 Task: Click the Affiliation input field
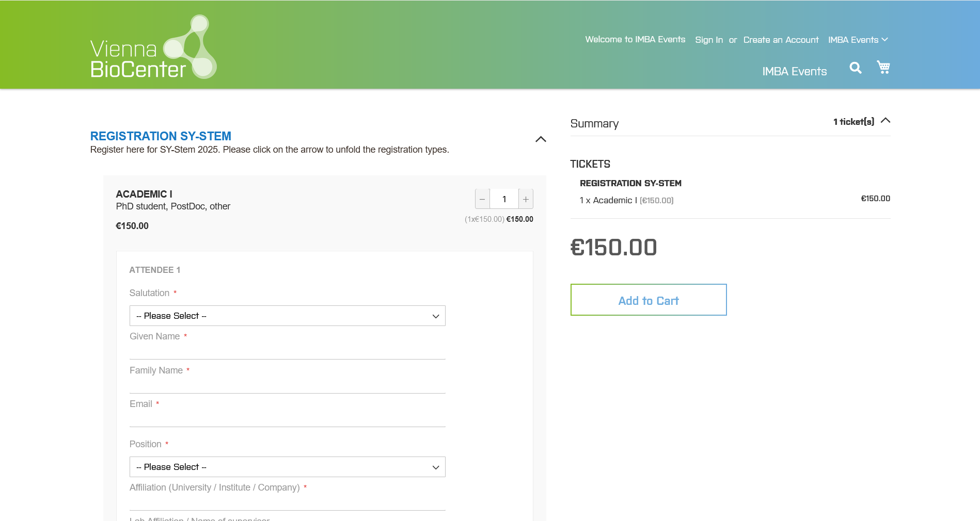(x=287, y=502)
